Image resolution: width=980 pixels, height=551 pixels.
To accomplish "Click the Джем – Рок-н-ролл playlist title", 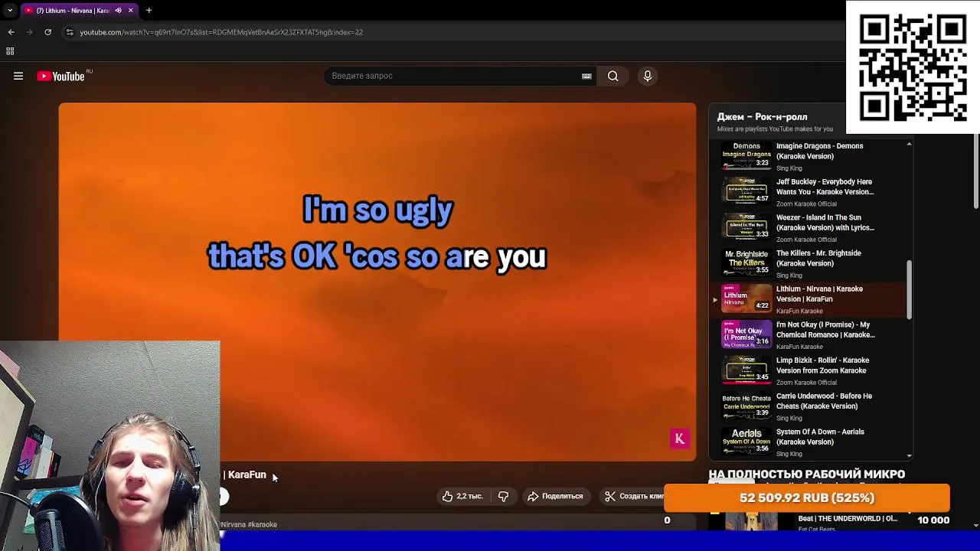I will click(762, 117).
